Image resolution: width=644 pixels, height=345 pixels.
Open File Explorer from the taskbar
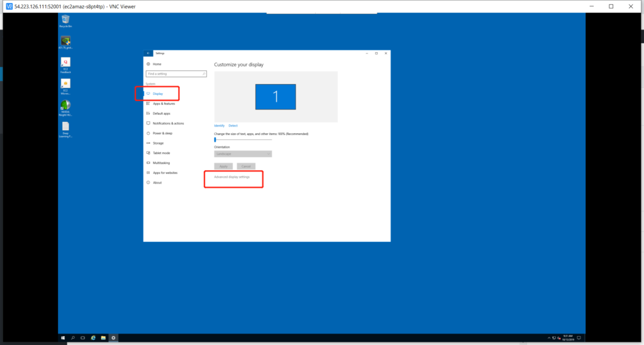[x=103, y=338]
